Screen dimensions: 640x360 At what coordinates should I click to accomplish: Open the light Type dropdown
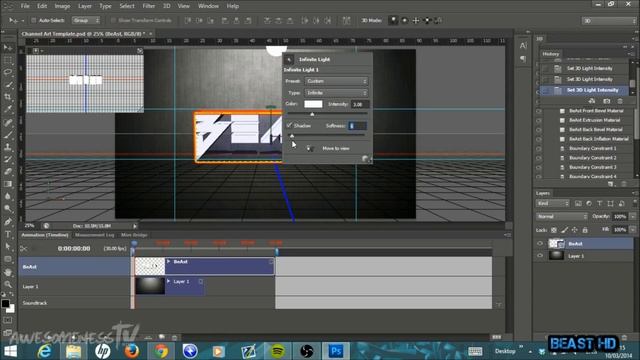click(x=336, y=93)
